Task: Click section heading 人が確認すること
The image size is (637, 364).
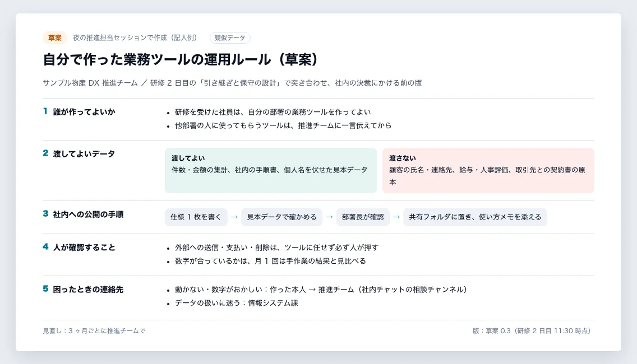Action: tap(84, 247)
